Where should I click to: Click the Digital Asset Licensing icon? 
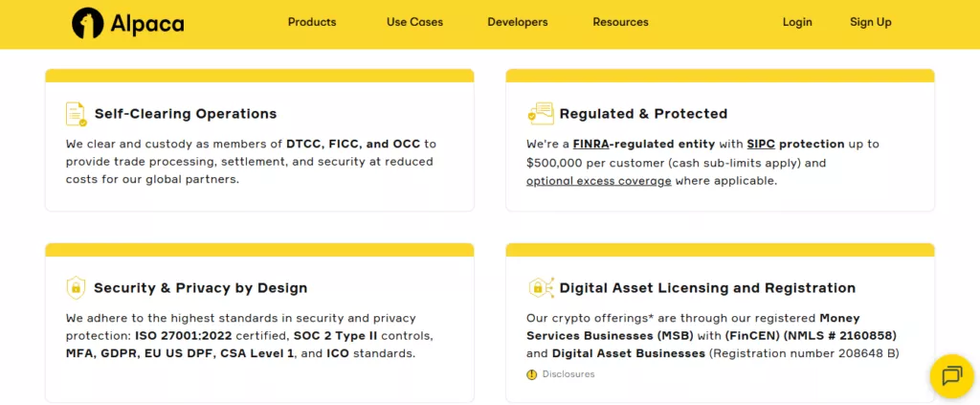540,288
